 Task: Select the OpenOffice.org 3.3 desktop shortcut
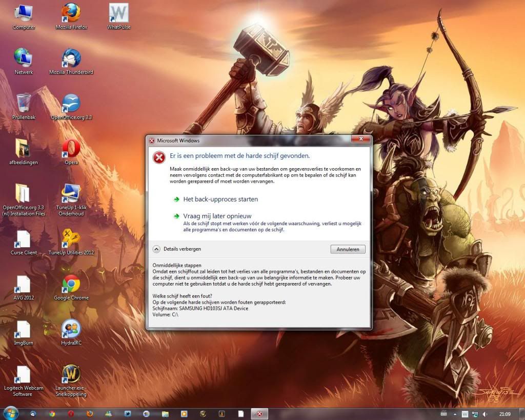71,107
